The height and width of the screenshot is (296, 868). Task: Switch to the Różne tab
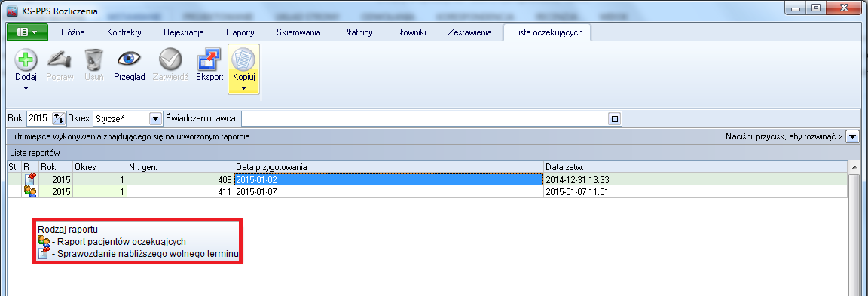(x=72, y=32)
